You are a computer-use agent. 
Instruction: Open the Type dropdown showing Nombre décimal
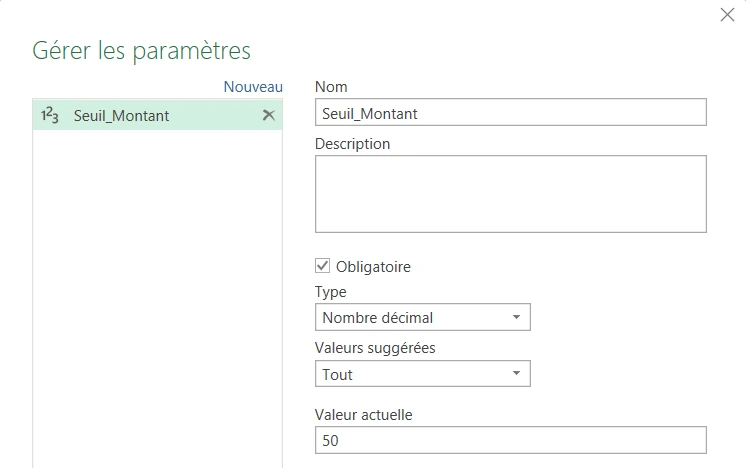[422, 317]
